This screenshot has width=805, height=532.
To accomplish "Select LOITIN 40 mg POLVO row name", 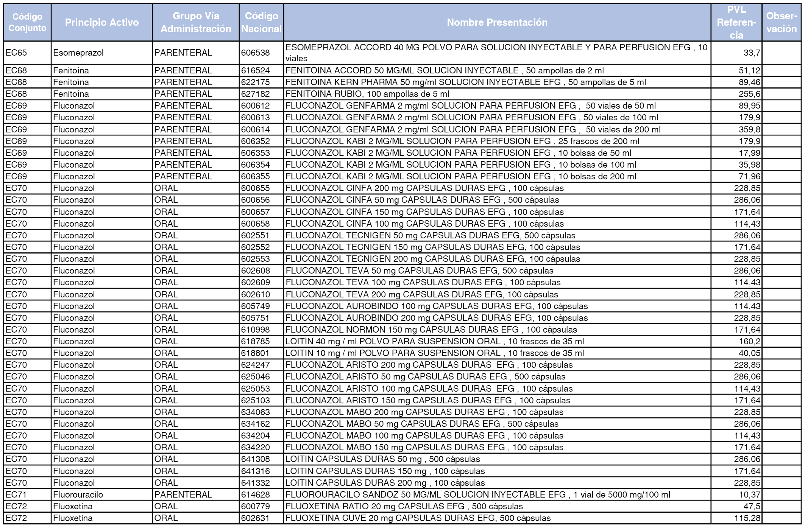I will pos(434,341).
